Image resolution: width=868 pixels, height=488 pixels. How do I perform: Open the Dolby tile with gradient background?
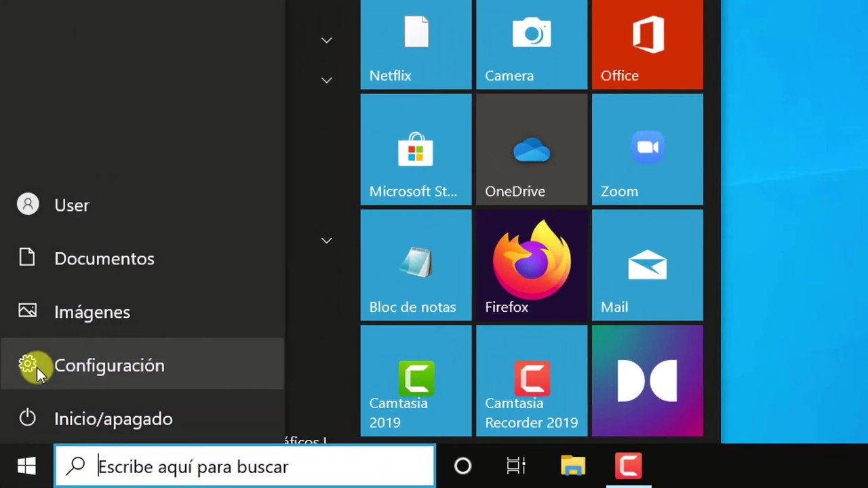[x=648, y=381]
